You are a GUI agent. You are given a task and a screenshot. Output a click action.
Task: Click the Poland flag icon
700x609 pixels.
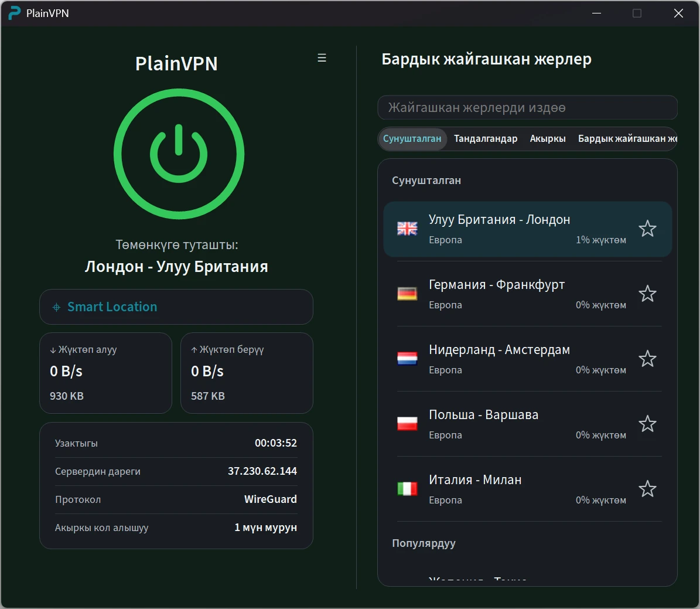(x=407, y=423)
